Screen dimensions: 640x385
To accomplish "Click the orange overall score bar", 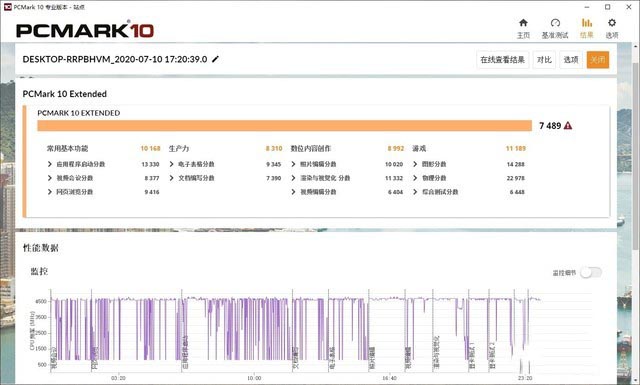I will (x=284, y=126).
